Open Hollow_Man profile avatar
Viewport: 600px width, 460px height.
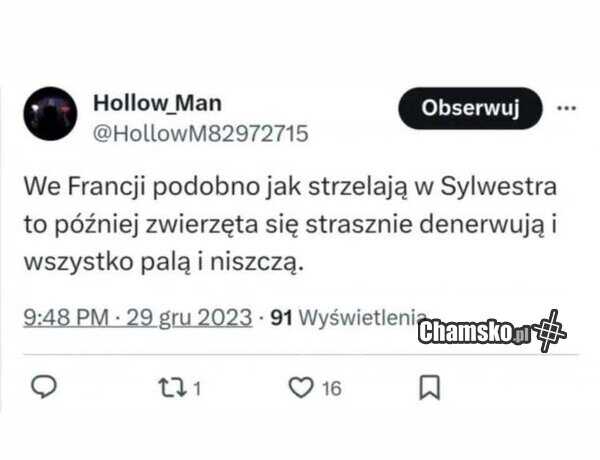50,114
